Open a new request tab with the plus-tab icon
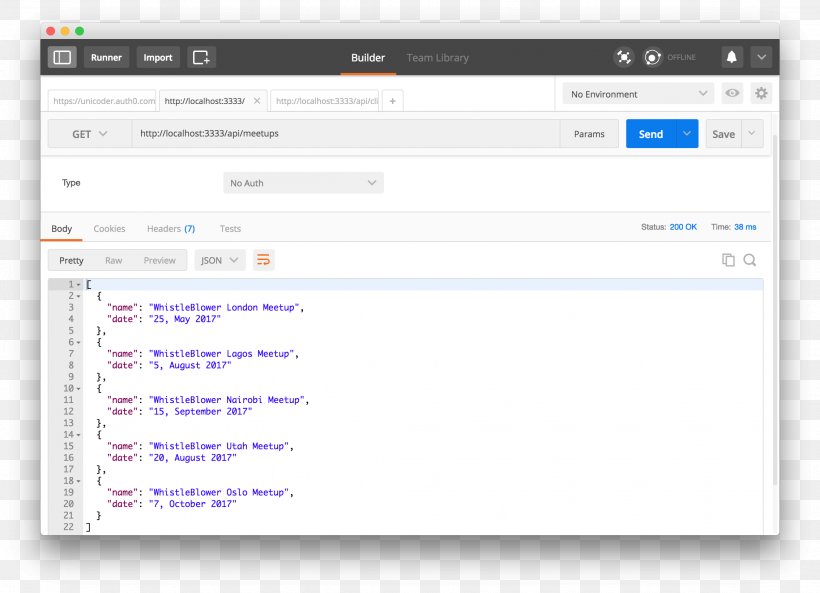 [x=392, y=100]
